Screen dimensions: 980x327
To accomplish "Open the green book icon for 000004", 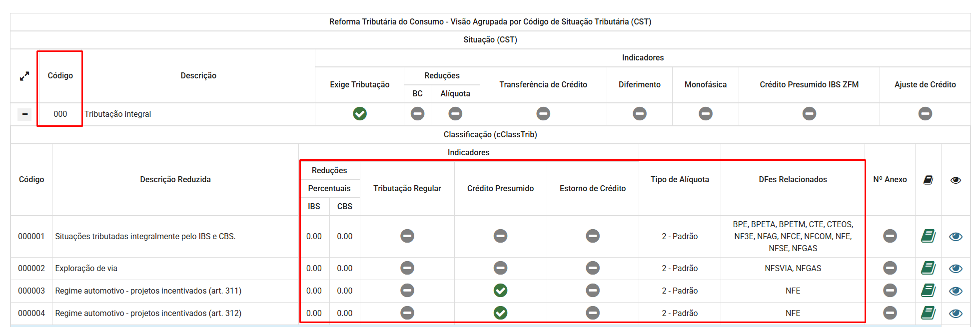I will pyautogui.click(x=928, y=313).
